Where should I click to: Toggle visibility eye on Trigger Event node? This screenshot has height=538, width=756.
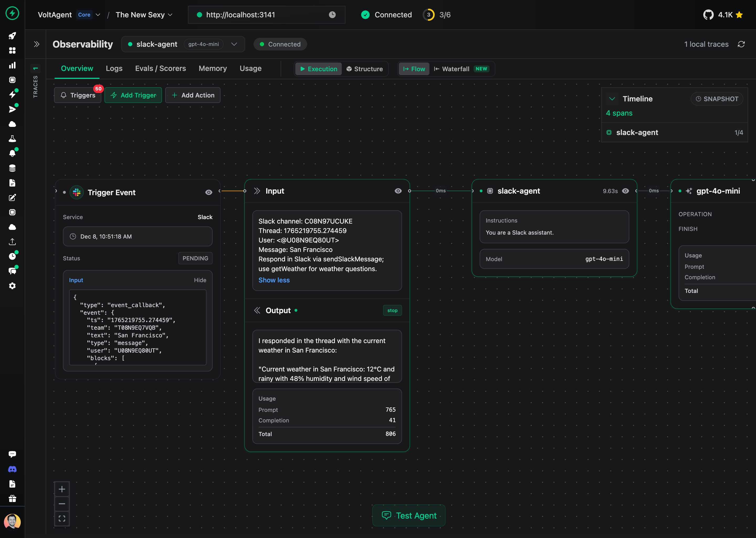[208, 192]
